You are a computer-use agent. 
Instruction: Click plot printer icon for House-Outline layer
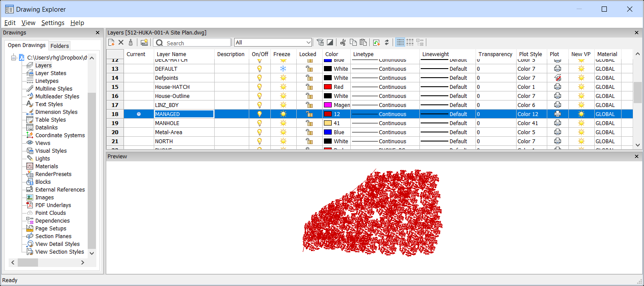(558, 96)
